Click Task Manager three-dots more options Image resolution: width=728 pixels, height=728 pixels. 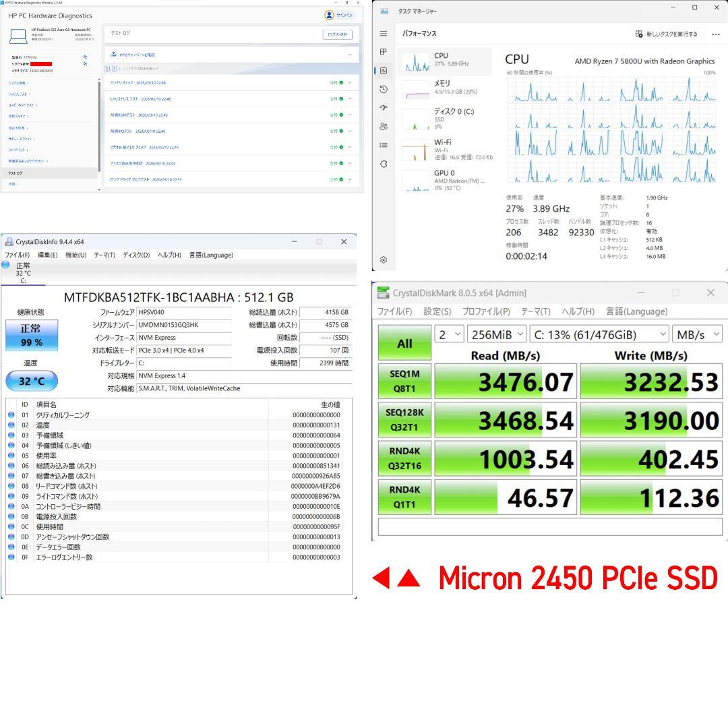coord(715,34)
